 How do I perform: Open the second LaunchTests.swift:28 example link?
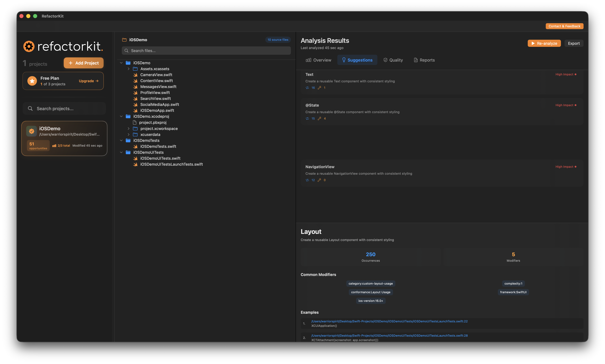coord(389,336)
